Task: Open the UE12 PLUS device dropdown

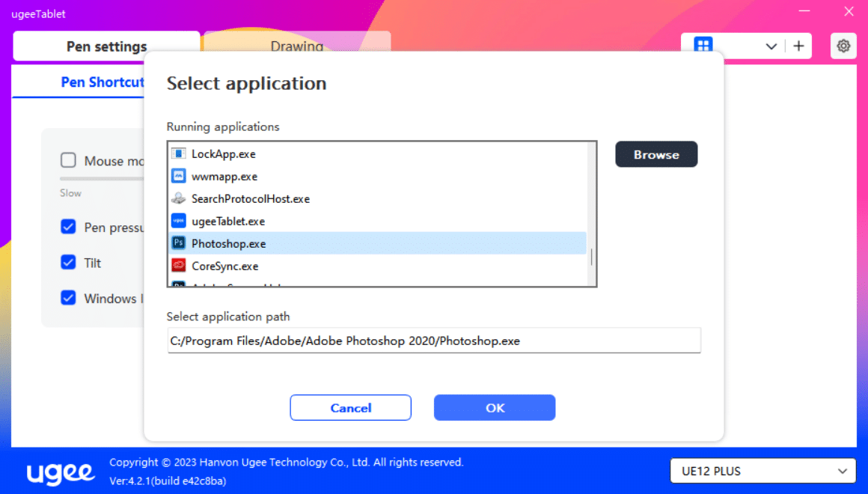Action: click(x=762, y=471)
